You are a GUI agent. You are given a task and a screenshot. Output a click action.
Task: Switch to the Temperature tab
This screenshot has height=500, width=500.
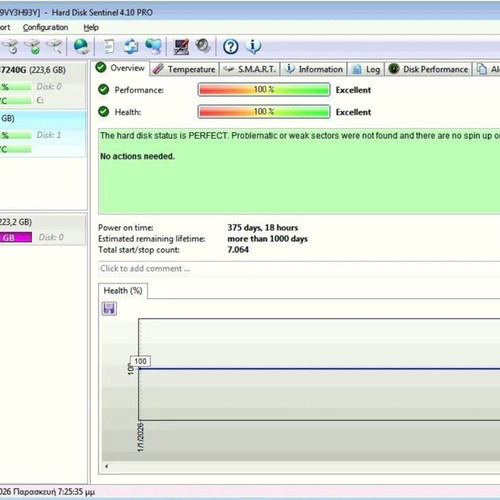click(184, 69)
